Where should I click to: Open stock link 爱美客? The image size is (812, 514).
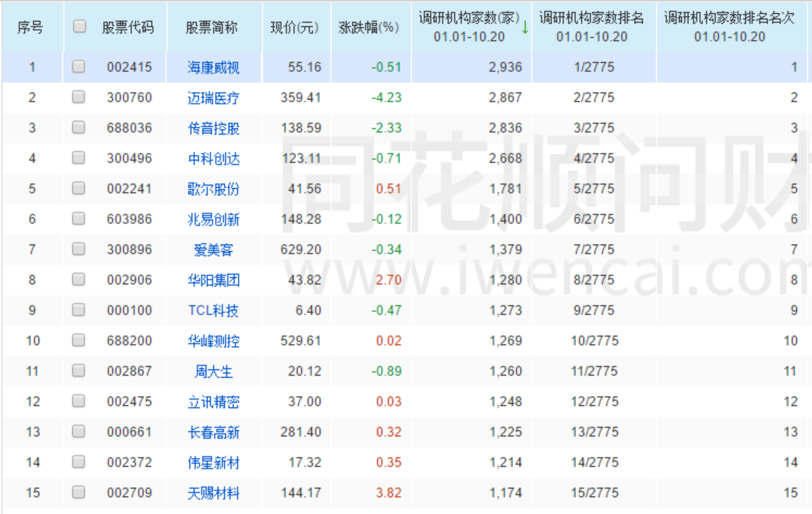213,250
